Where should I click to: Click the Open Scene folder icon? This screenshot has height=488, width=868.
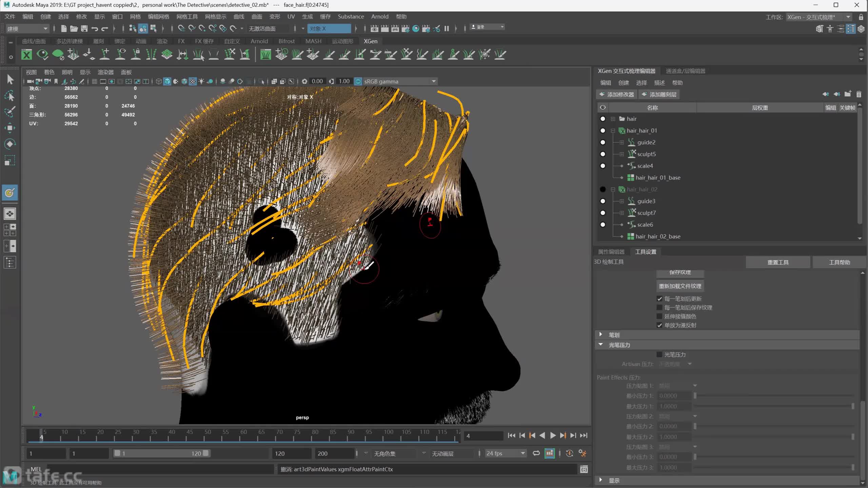coord(74,28)
